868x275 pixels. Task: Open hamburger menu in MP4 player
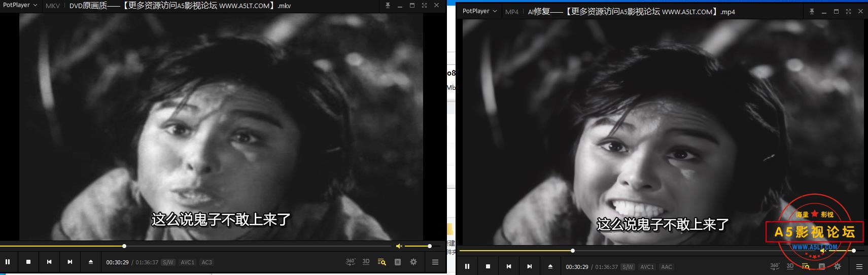859,266
